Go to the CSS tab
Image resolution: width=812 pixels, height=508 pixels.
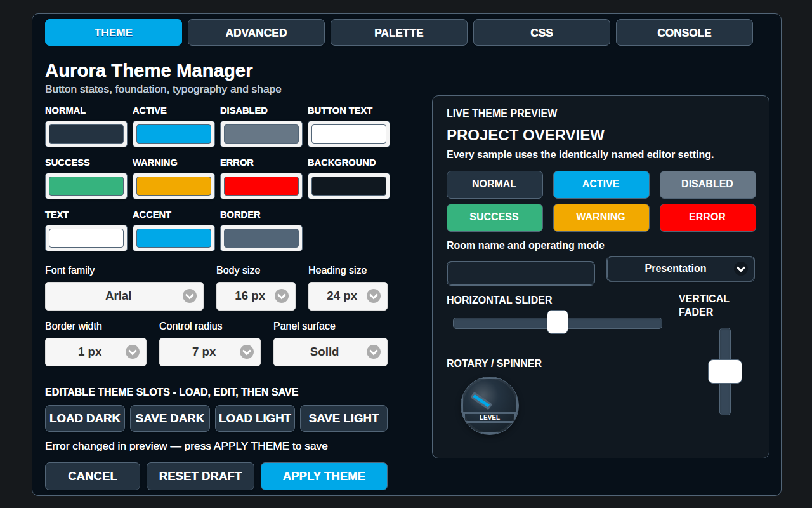[x=542, y=32]
